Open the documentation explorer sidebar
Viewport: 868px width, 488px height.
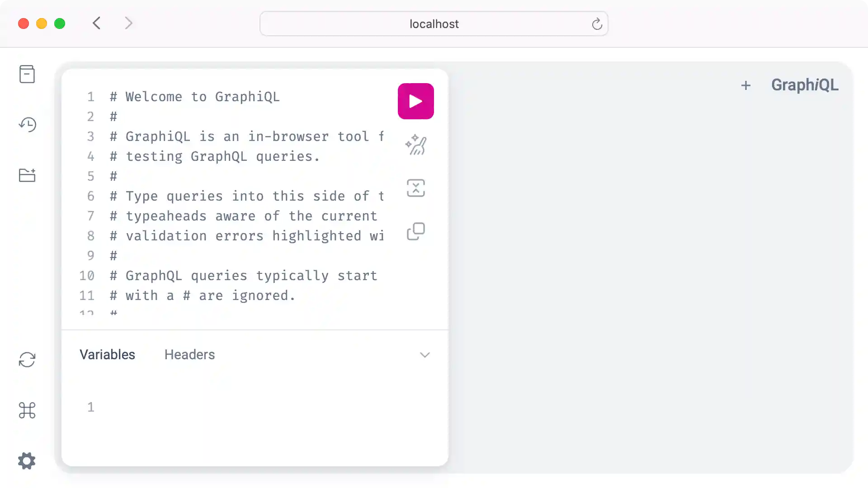click(x=27, y=74)
